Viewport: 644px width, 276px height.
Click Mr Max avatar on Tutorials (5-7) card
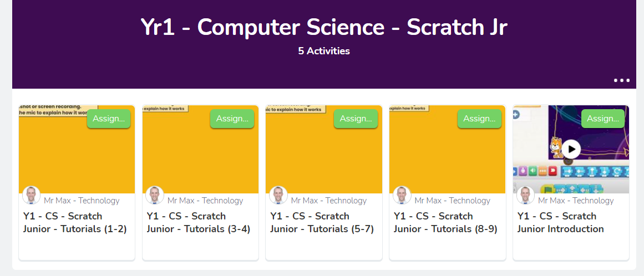(278, 195)
